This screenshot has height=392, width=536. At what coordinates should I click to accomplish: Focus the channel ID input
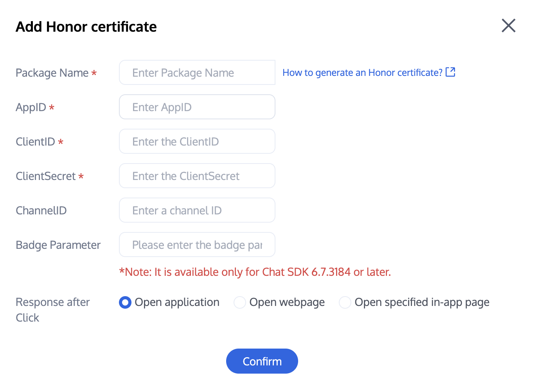[x=197, y=210]
